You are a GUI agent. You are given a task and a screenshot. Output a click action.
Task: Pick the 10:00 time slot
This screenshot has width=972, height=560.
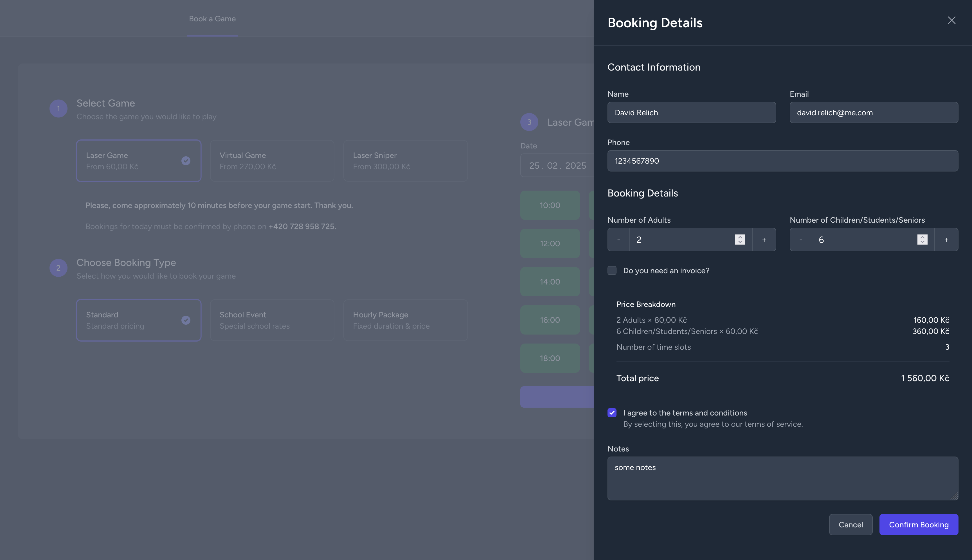pyautogui.click(x=550, y=205)
